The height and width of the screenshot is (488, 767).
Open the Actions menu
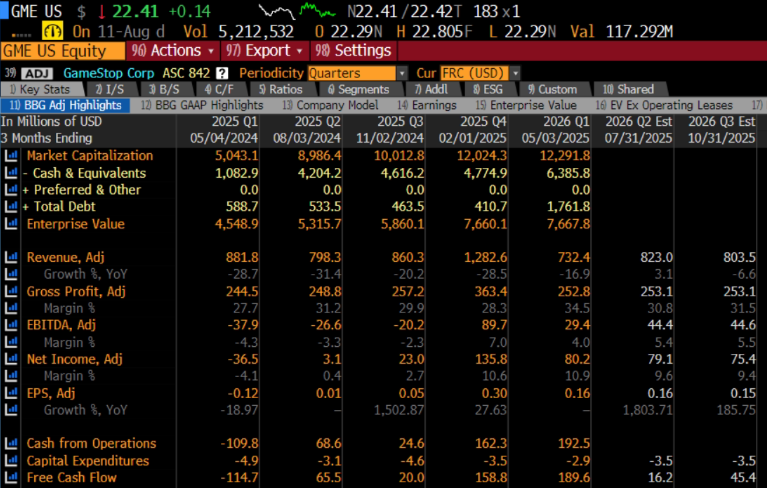click(173, 51)
